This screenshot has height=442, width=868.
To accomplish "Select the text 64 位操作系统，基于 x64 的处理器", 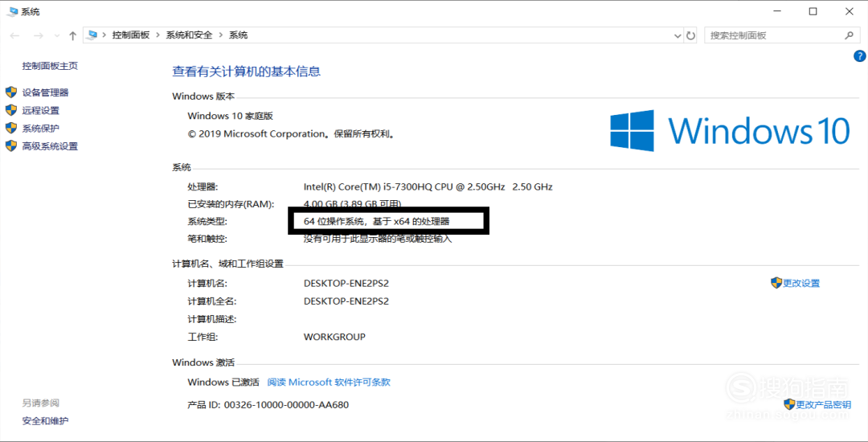I will pos(376,221).
